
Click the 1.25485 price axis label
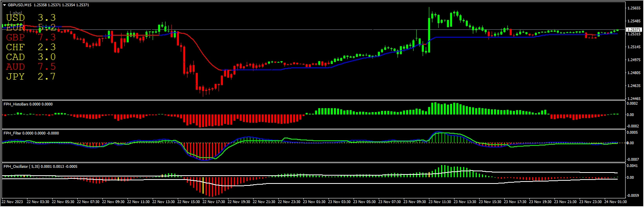(634, 21)
